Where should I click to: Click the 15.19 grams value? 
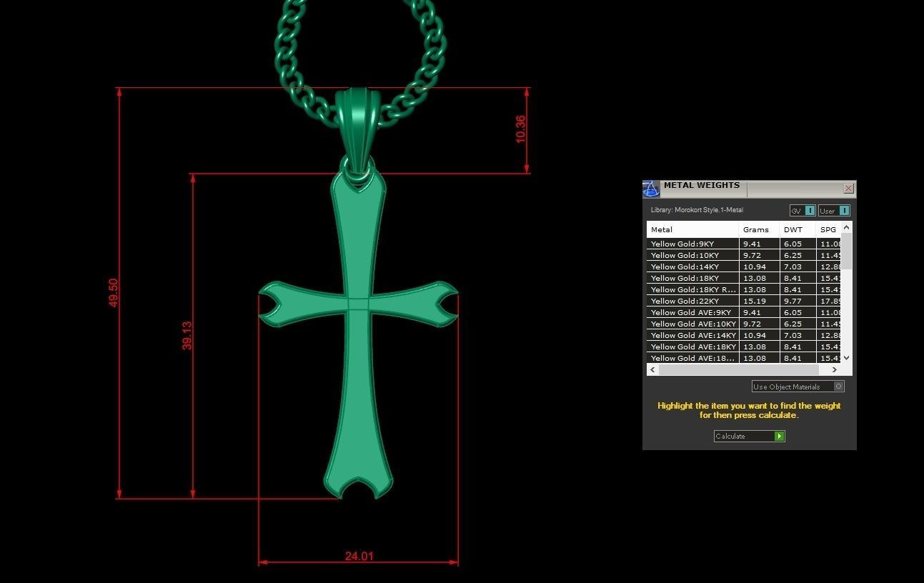click(x=754, y=301)
